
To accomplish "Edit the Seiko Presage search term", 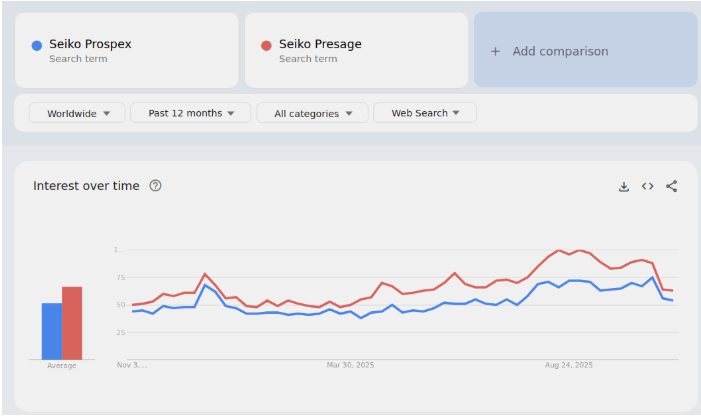I will click(x=320, y=45).
